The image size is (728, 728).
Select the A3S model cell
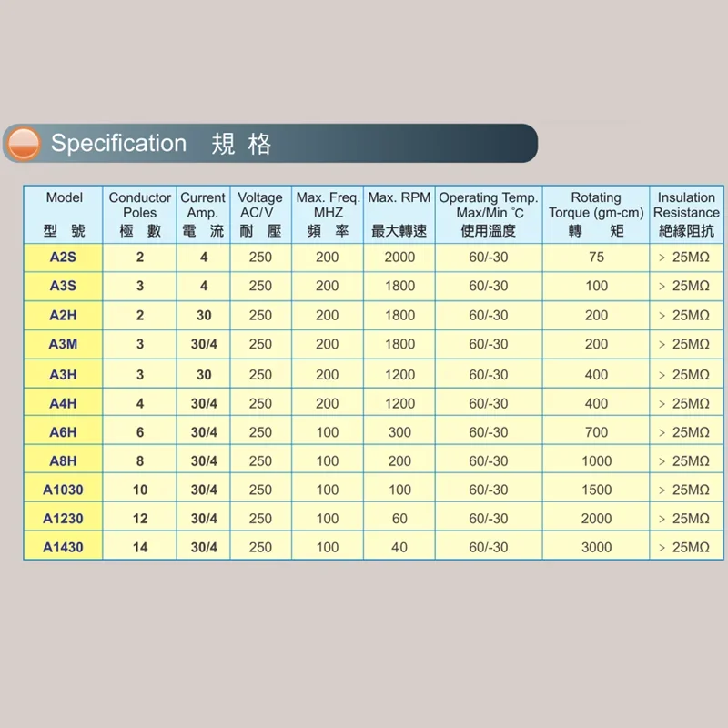click(63, 286)
